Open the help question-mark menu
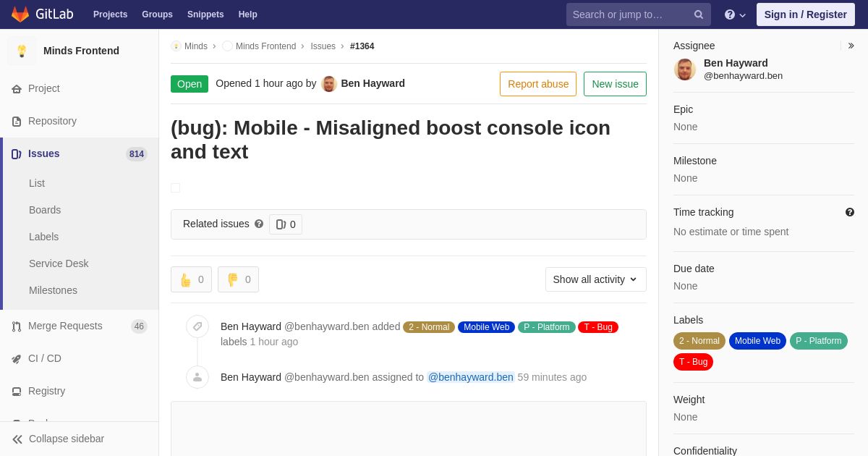The height and width of the screenshot is (456, 868). 735,14
